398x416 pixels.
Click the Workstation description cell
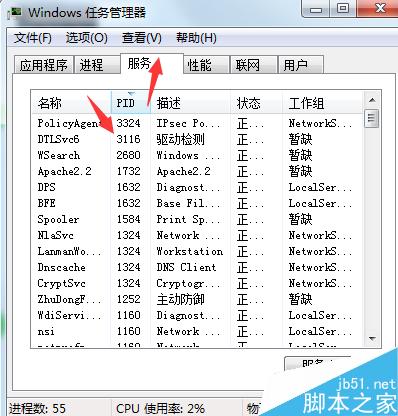(190, 251)
